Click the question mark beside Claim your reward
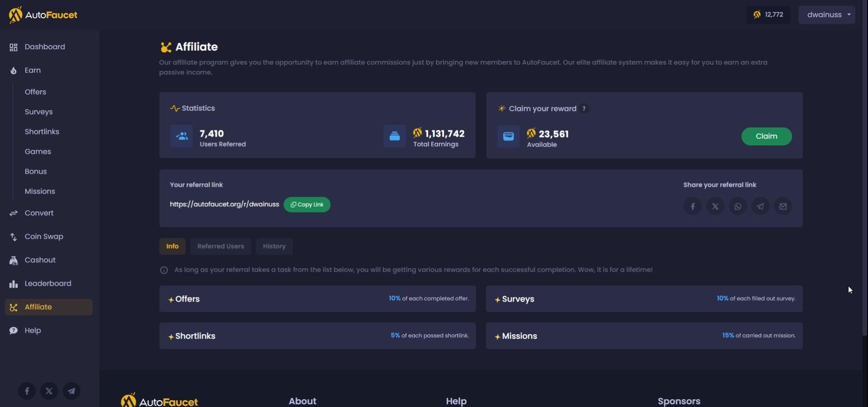Viewport: 868px width, 407px height. (x=584, y=109)
